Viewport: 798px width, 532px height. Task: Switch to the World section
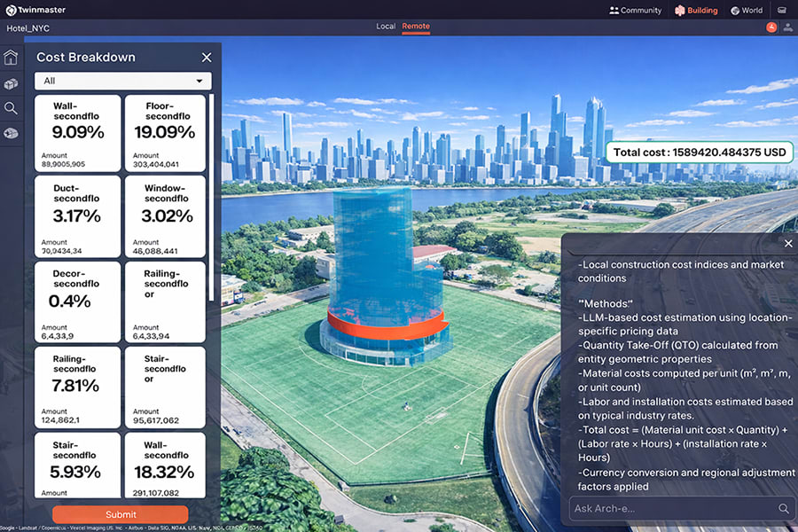click(x=747, y=10)
